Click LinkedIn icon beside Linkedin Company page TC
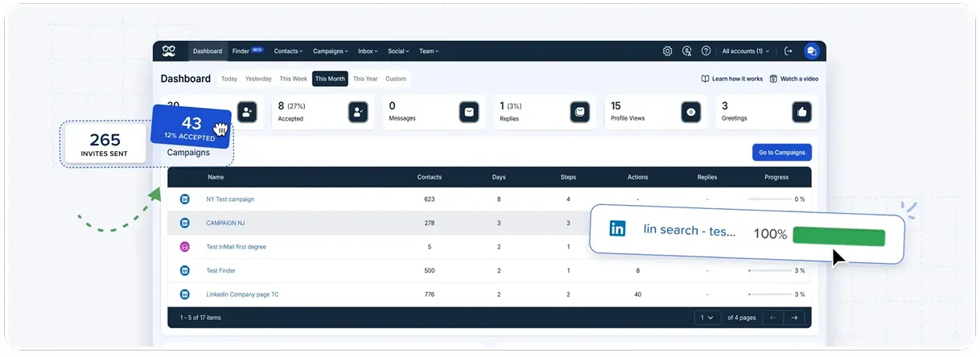980x357 pixels. point(185,294)
